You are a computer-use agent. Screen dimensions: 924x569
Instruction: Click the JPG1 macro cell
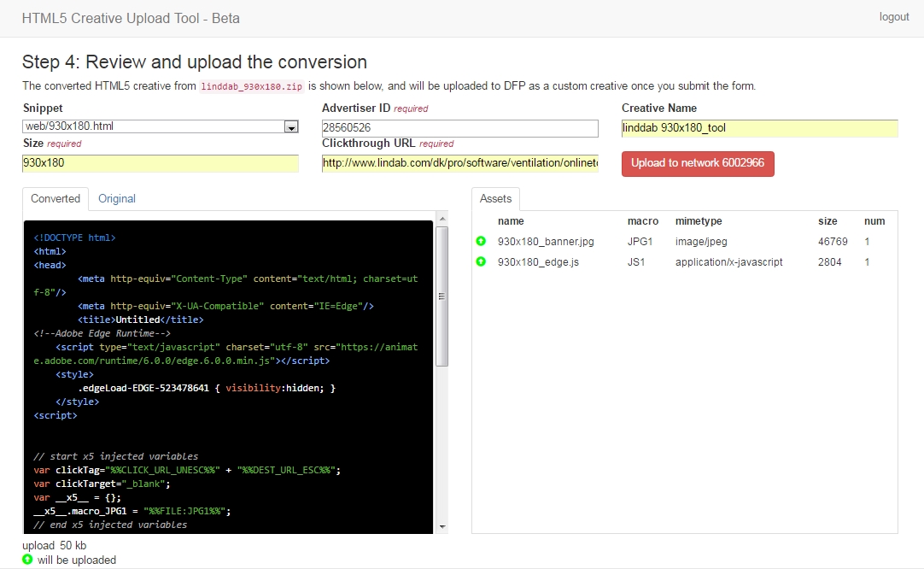click(x=640, y=242)
